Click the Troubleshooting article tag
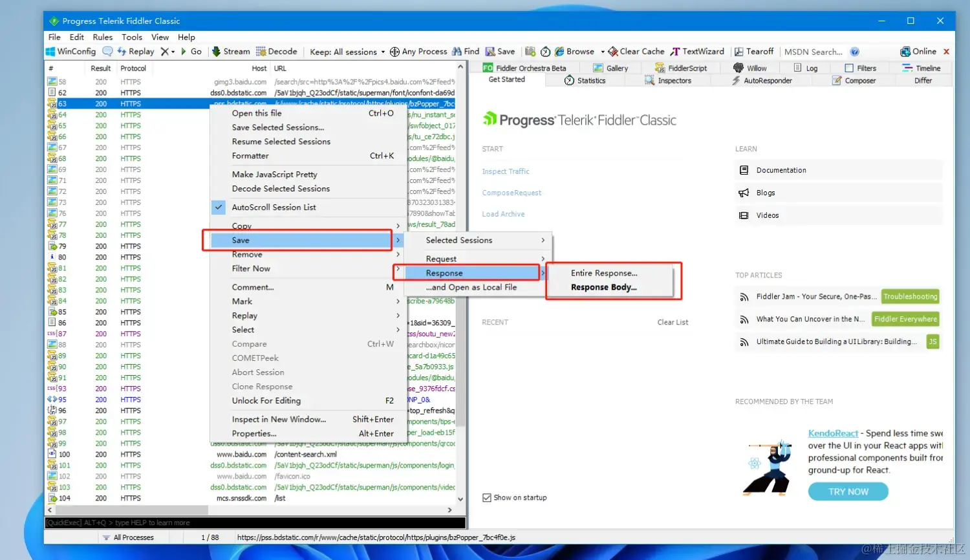The height and width of the screenshot is (560, 970). click(x=910, y=297)
